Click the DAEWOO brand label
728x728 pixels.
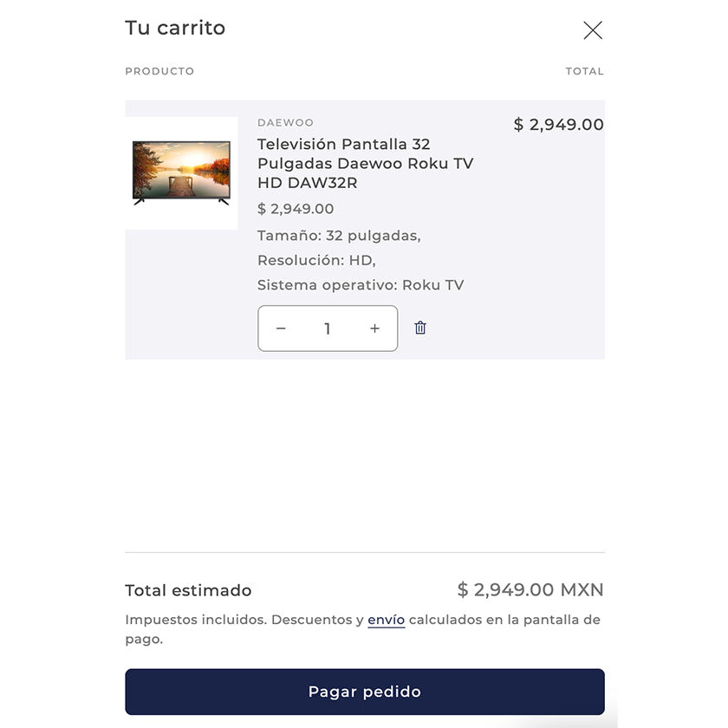[x=285, y=123]
